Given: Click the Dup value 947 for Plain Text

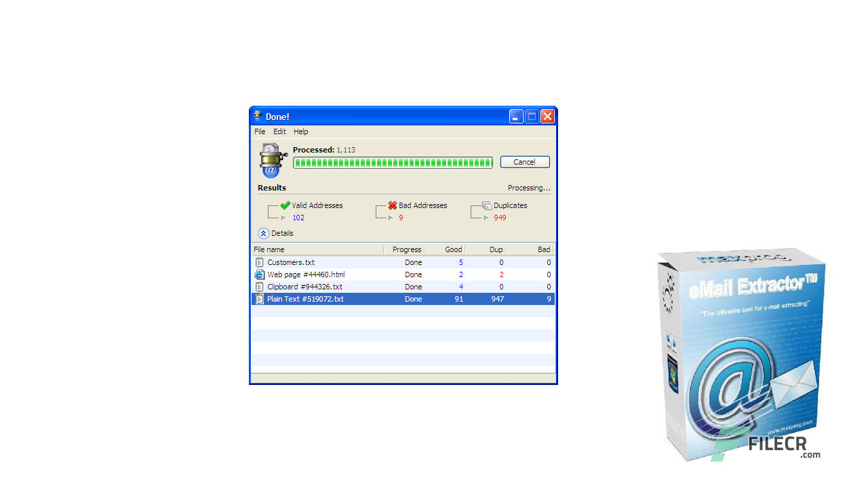Looking at the screenshot, I should pyautogui.click(x=498, y=299).
